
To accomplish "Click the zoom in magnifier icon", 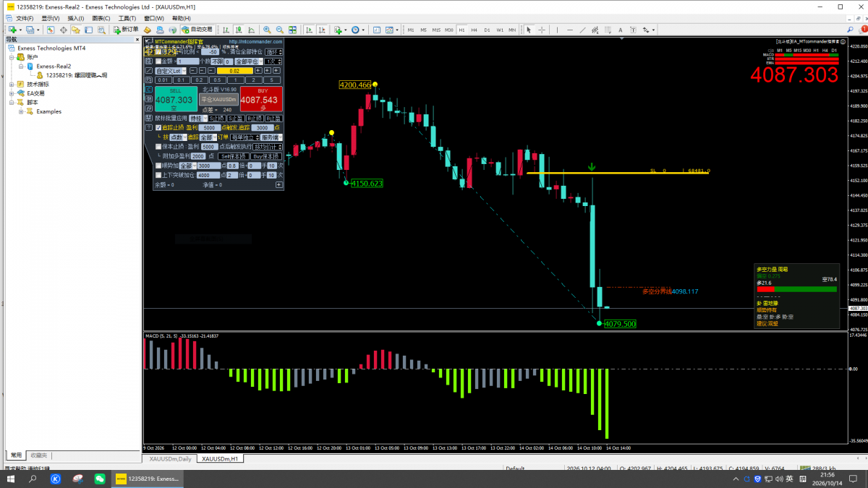I will click(267, 30).
